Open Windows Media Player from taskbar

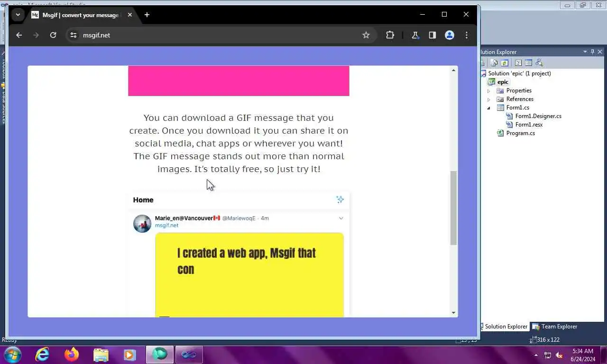point(129,355)
